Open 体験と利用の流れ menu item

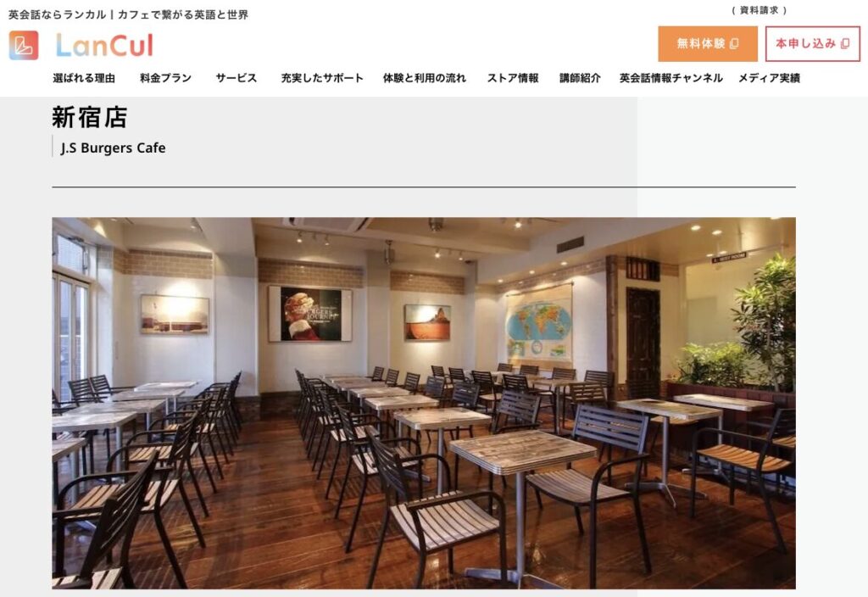coord(425,78)
